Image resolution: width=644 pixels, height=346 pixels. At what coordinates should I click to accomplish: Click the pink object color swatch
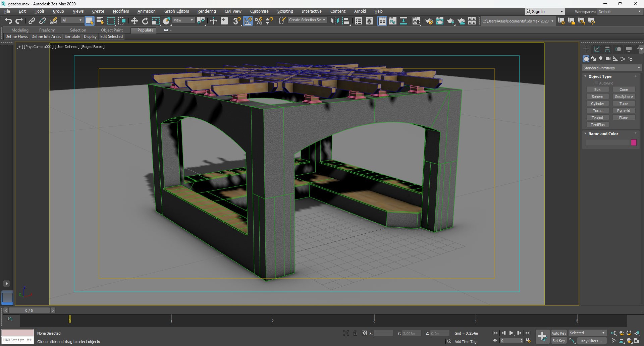[x=634, y=142]
